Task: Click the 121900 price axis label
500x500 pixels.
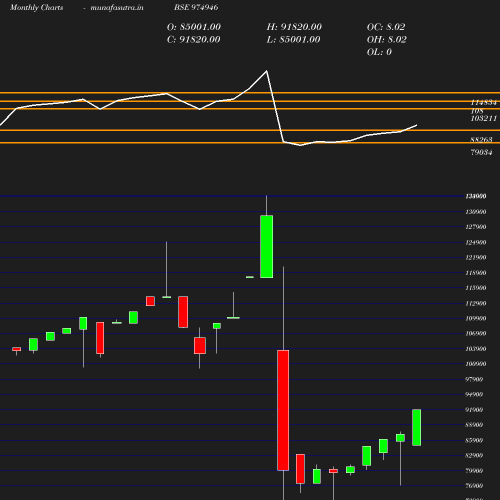Action: tap(476, 257)
